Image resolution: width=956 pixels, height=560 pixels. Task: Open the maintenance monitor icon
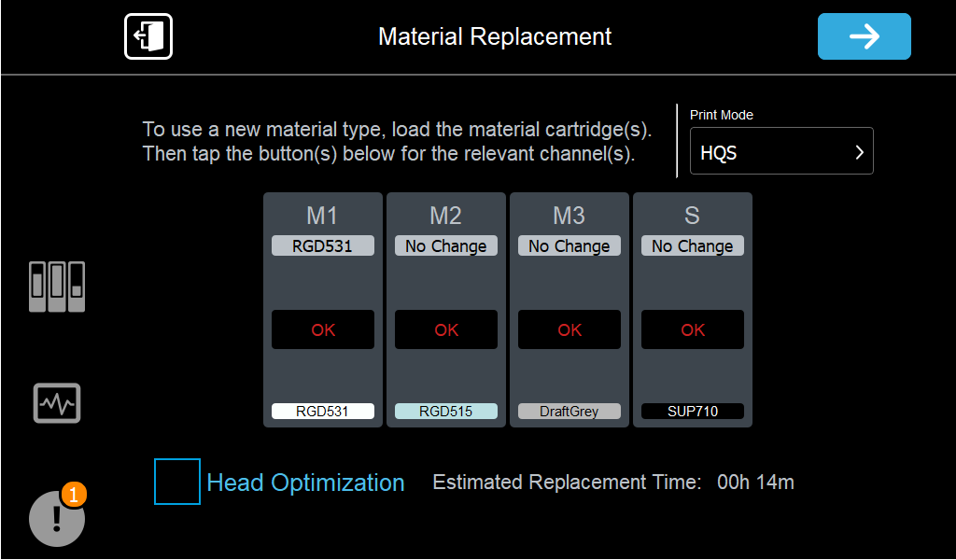pyautogui.click(x=57, y=403)
